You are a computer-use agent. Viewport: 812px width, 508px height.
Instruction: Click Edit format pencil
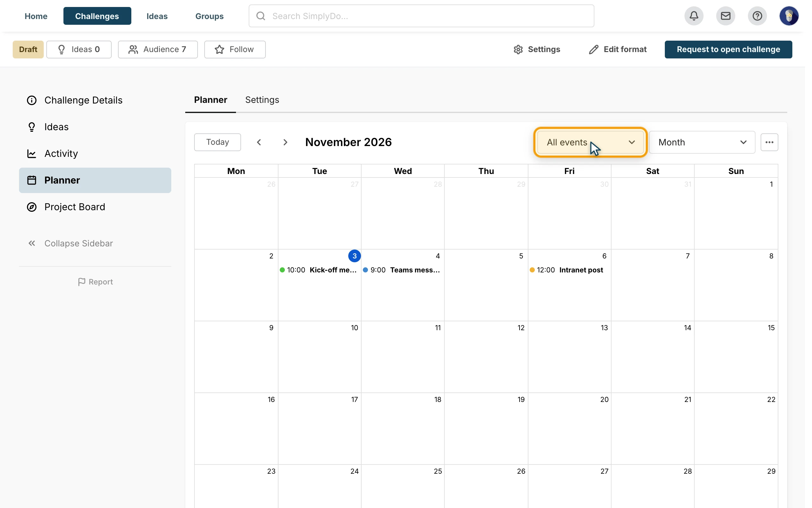click(618, 50)
